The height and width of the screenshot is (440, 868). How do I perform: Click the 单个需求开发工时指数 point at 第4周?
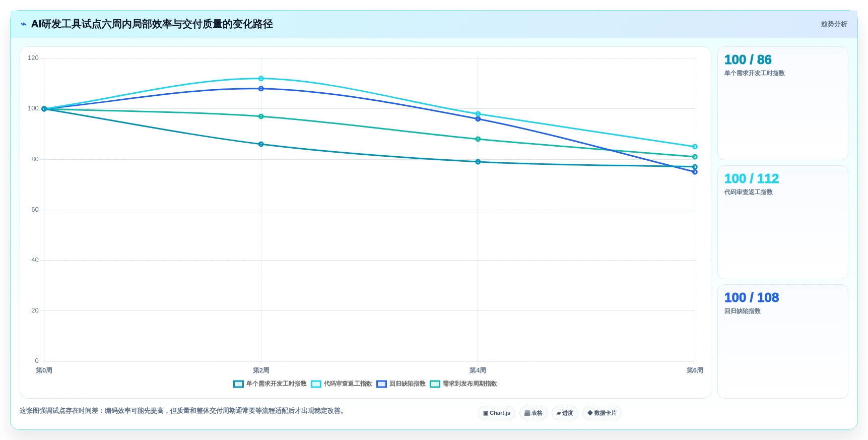click(478, 162)
